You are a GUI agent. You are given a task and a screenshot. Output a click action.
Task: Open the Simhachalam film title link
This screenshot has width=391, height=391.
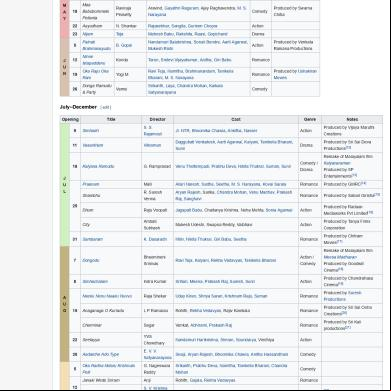[95, 282]
